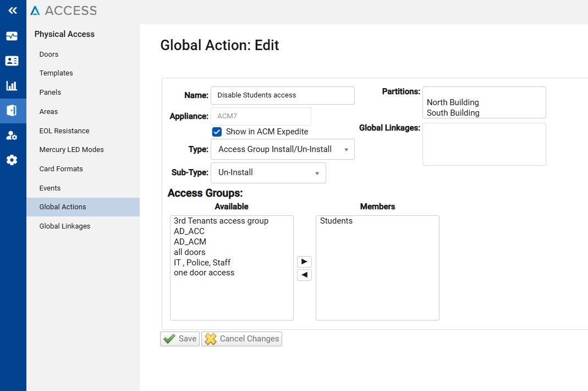Select Students in Members list
Image resolution: width=588 pixels, height=391 pixels.
tap(337, 221)
